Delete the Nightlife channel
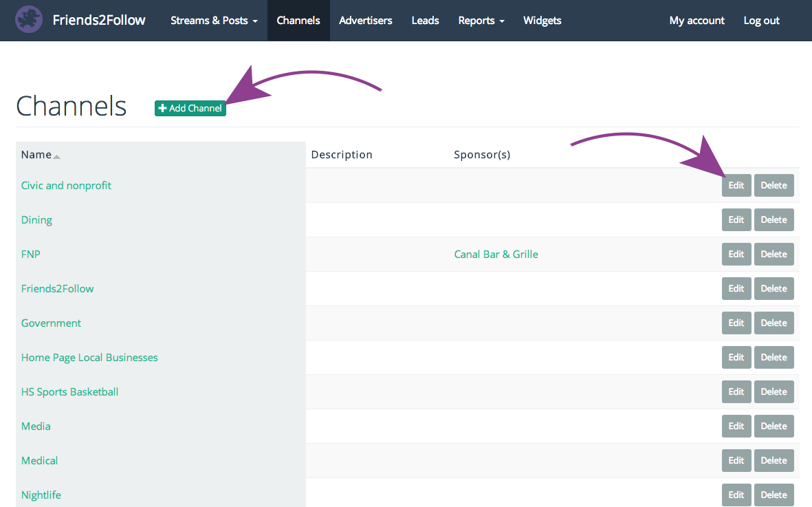The width and height of the screenshot is (812, 507). pyautogui.click(x=773, y=495)
